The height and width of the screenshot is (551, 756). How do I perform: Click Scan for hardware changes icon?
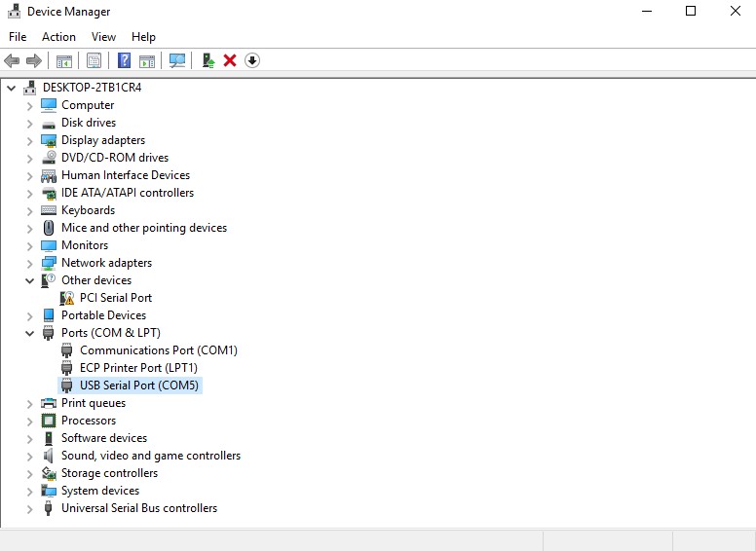[x=177, y=60]
